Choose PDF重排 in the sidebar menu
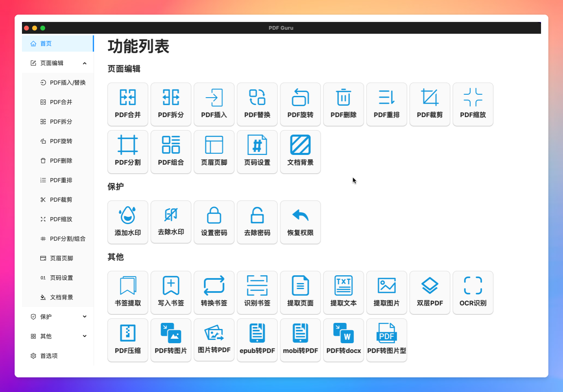563x392 pixels. pyautogui.click(x=58, y=180)
